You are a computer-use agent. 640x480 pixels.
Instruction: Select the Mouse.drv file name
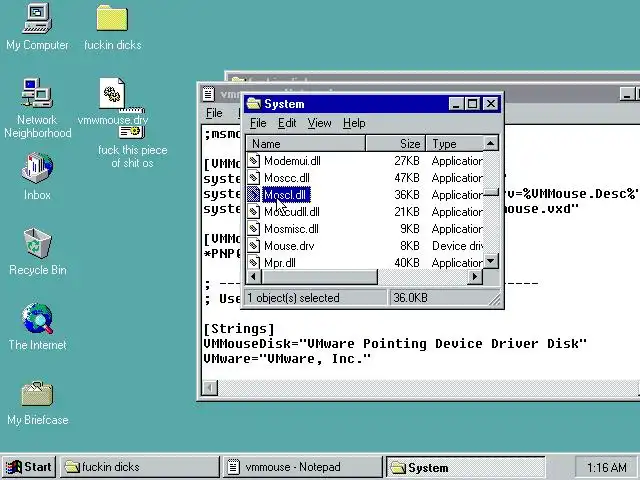click(x=289, y=246)
